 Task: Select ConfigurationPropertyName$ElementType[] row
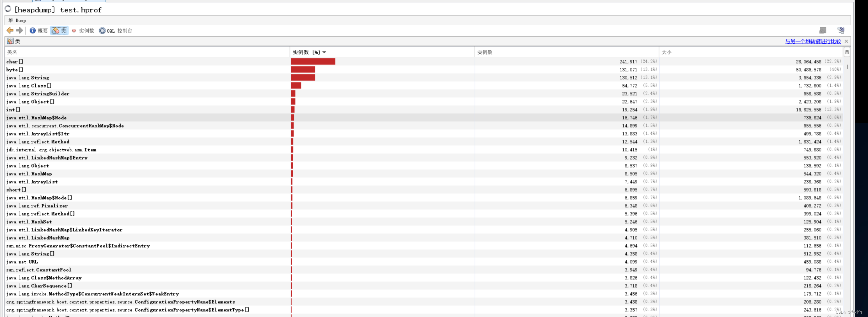(424, 310)
